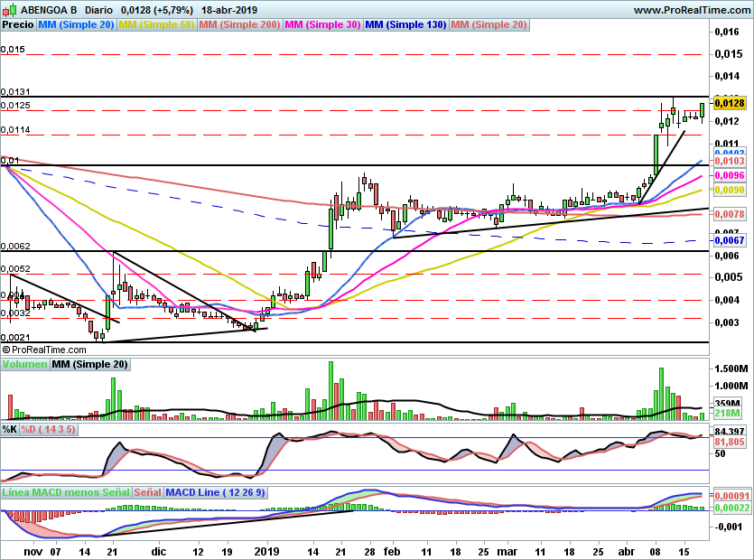Select the black MM (Simple 20) volume label
The image size is (754, 560).
(89, 365)
